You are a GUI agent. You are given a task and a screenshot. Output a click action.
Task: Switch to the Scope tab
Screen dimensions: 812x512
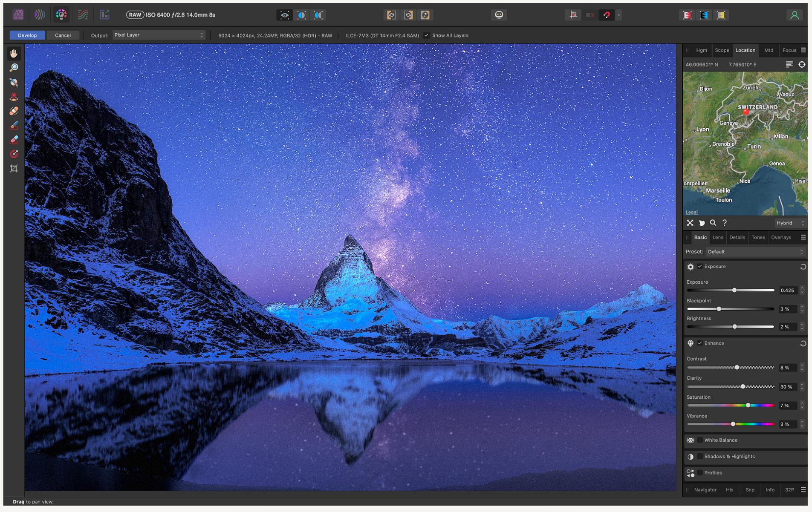722,50
